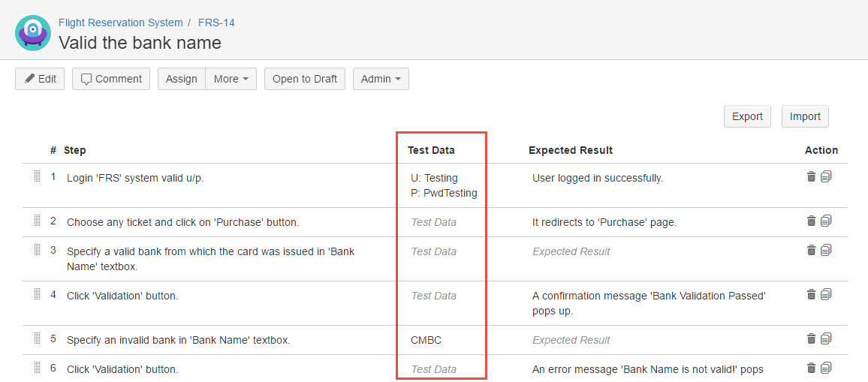Open the FRS-14 issue link
This screenshot has height=382, width=868.
coord(216,23)
